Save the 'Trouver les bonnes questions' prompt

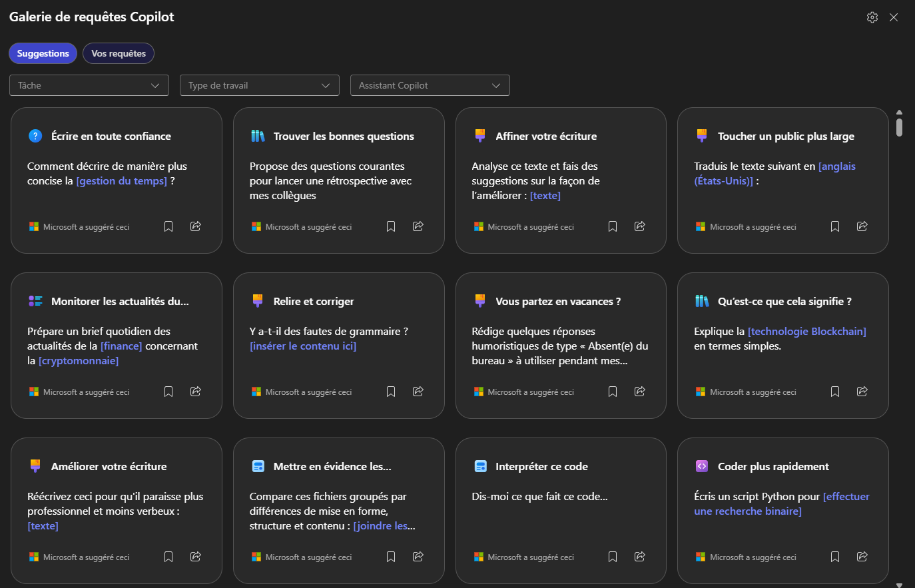pyautogui.click(x=391, y=226)
